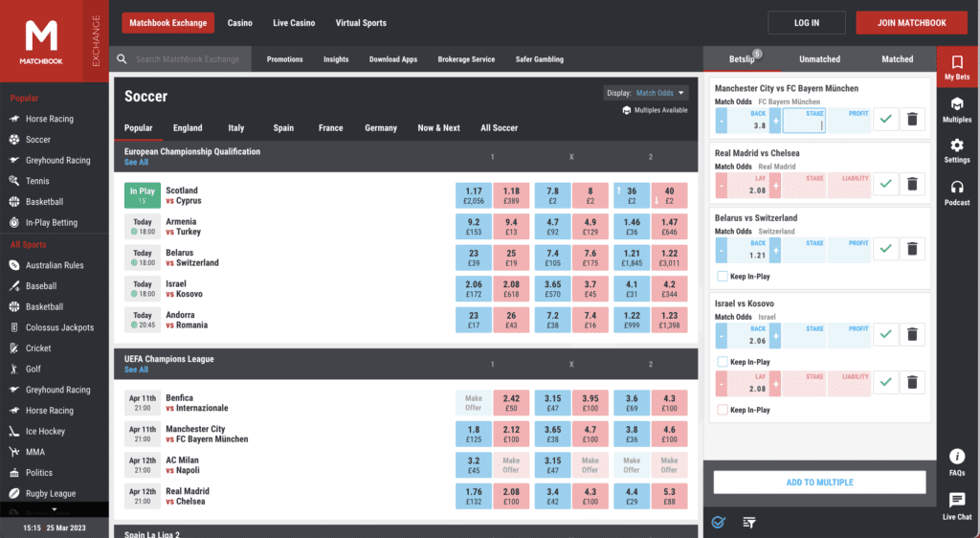Confirm the Israel vs Kosovo lay bet

(885, 382)
